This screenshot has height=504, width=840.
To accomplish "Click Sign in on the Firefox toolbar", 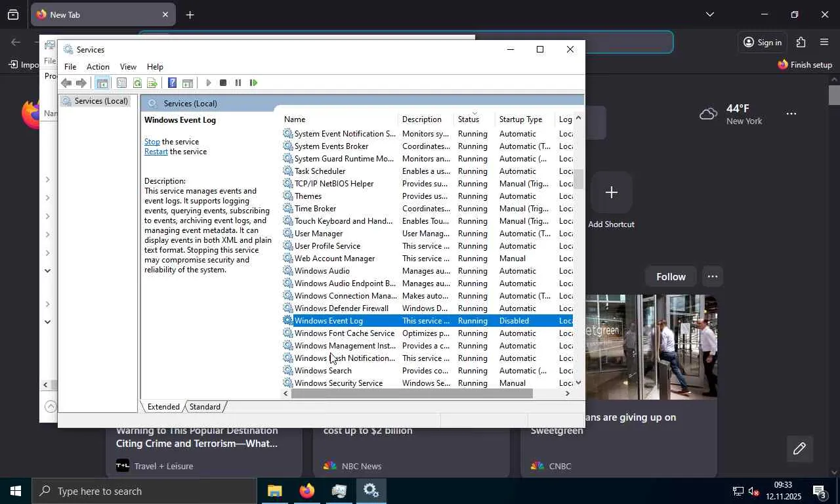I will (763, 43).
